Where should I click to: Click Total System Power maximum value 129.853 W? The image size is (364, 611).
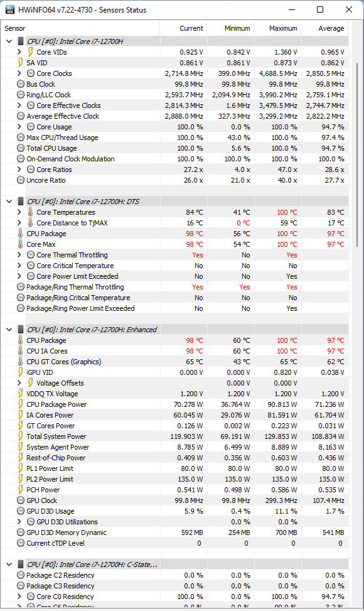pos(281,436)
